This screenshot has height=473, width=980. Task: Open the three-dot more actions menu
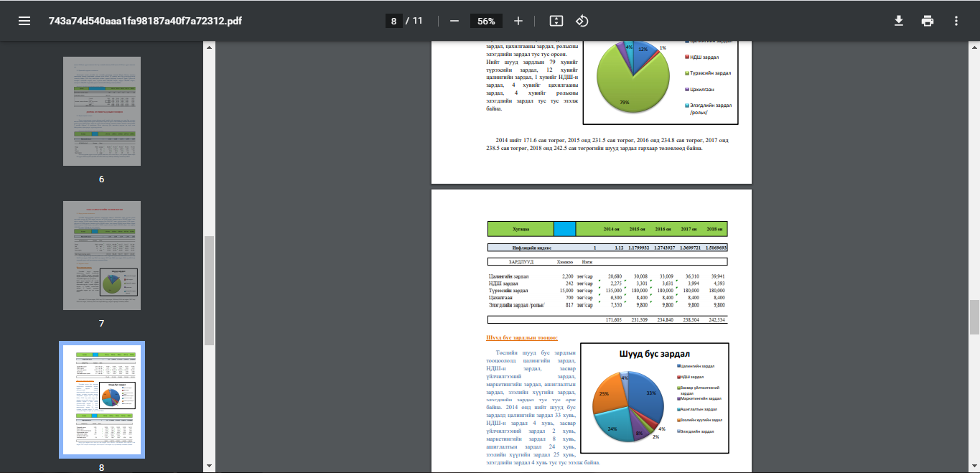[x=956, y=21]
